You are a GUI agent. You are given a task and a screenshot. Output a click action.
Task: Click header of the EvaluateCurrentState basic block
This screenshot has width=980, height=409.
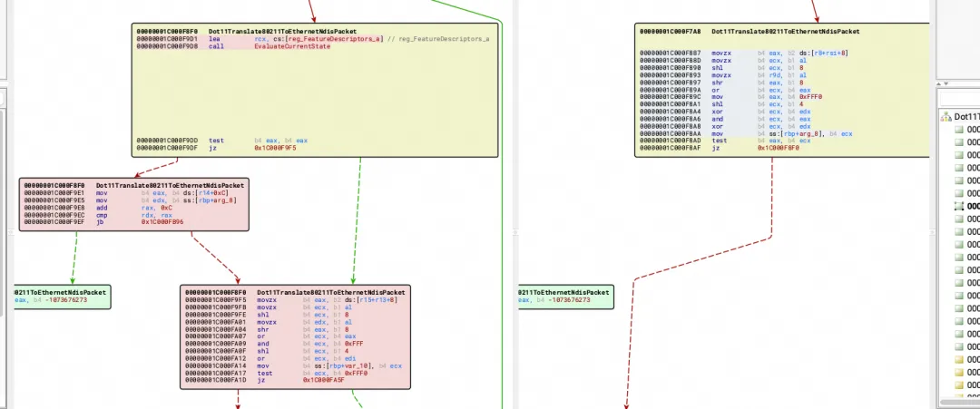click(246, 31)
